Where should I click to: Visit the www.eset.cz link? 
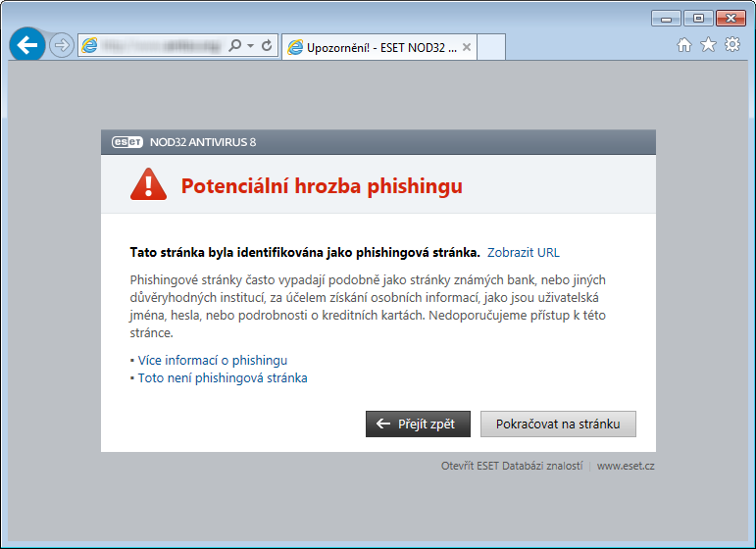(x=626, y=466)
